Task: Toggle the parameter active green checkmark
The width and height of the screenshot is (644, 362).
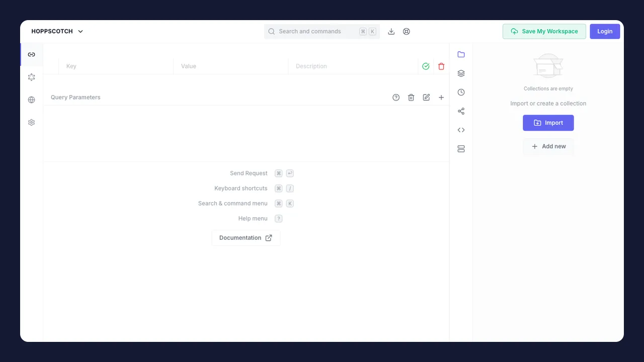Action: [x=426, y=66]
